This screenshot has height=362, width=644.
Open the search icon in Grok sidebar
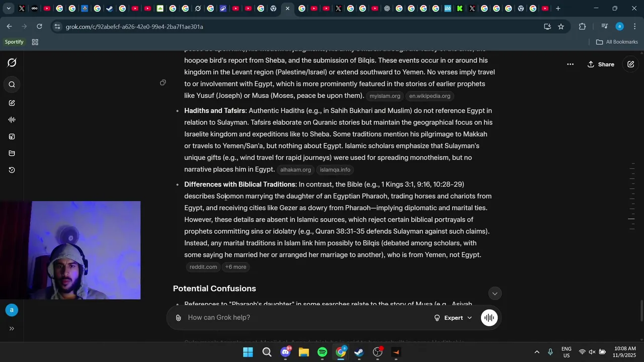pos(12,84)
